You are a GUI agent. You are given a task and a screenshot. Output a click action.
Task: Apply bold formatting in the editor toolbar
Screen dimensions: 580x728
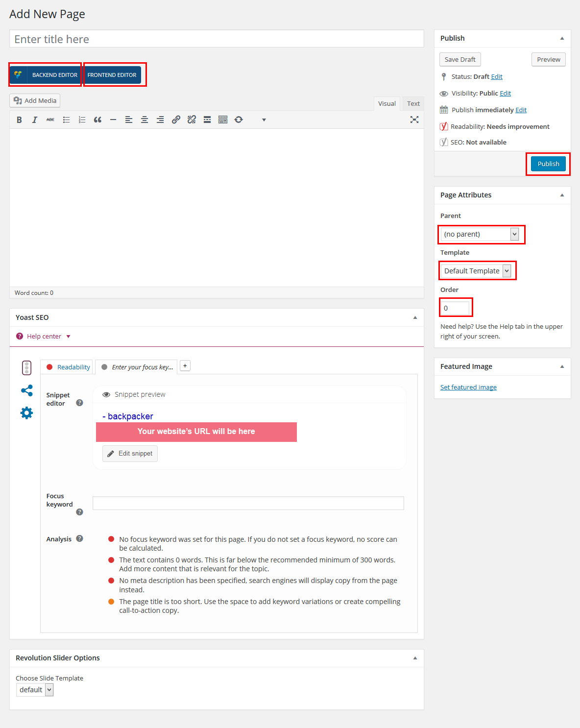[x=19, y=120]
